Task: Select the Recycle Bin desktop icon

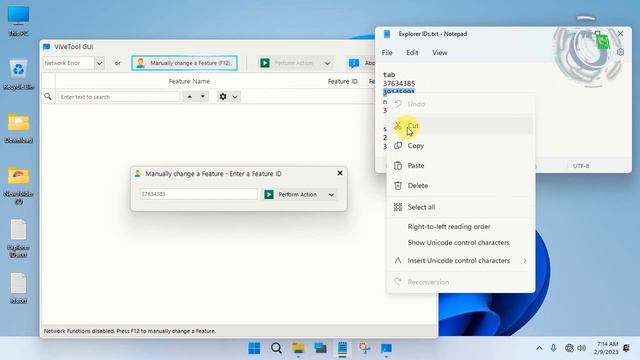Action: (18, 75)
